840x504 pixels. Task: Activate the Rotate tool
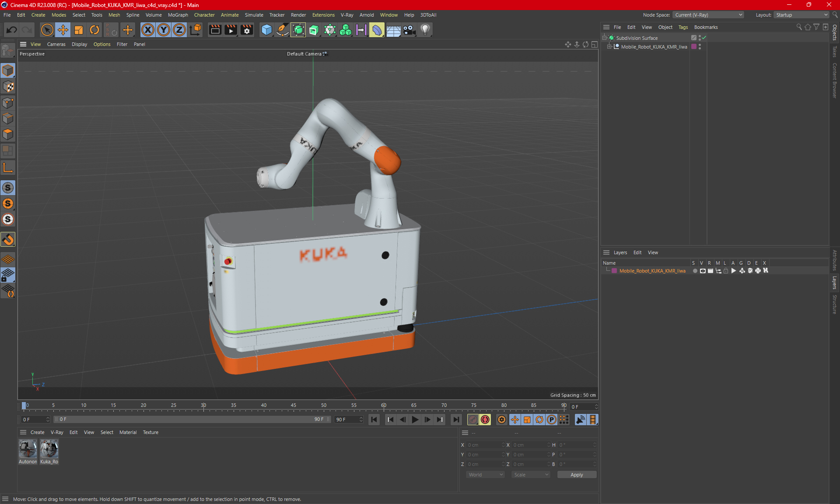click(x=94, y=30)
